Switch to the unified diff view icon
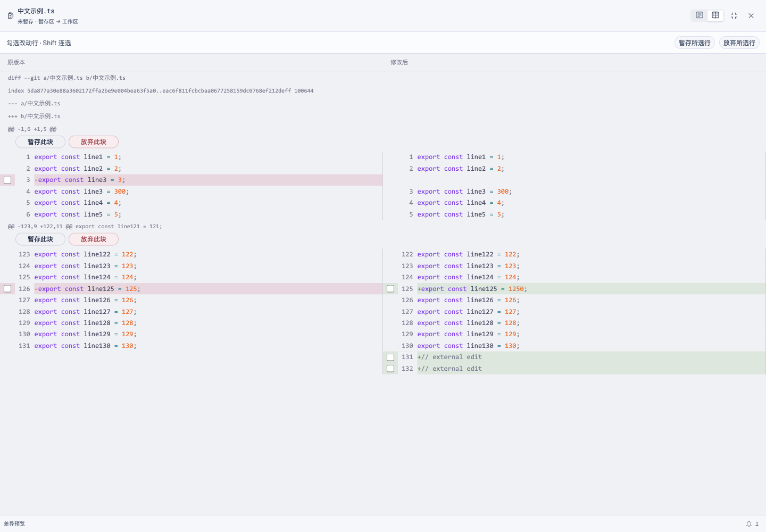 click(700, 15)
